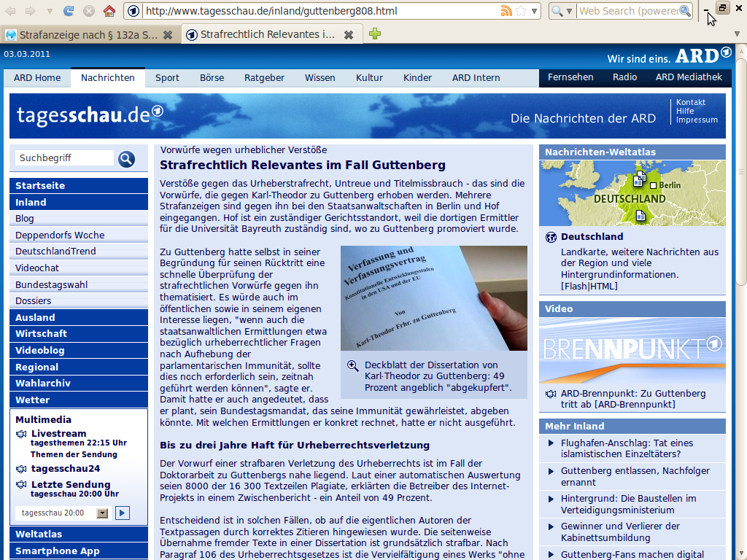Open DeutschlandTrend in the sidebar
Viewport: 747px width, 560px height.
point(79,252)
